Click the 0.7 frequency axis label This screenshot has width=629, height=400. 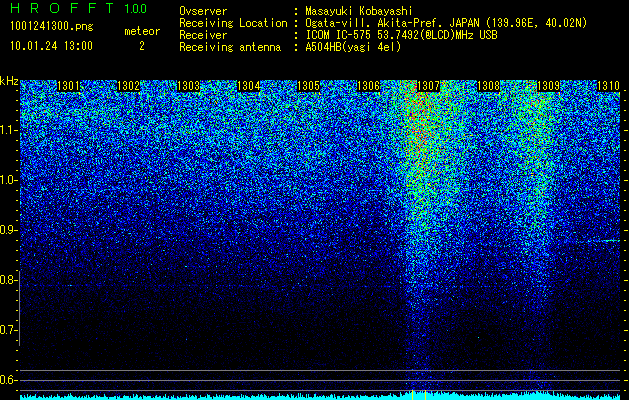tap(8, 330)
